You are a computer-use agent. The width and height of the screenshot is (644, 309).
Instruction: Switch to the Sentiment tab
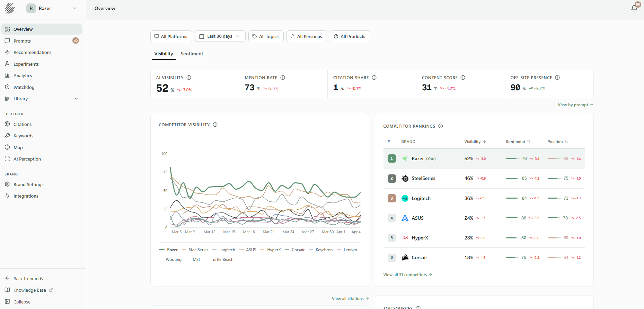(192, 54)
